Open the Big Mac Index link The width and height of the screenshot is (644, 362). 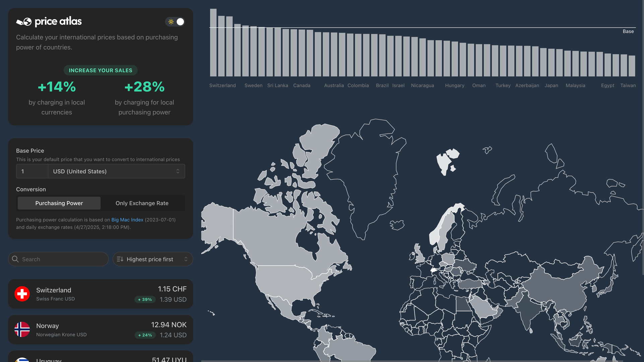pyautogui.click(x=127, y=220)
